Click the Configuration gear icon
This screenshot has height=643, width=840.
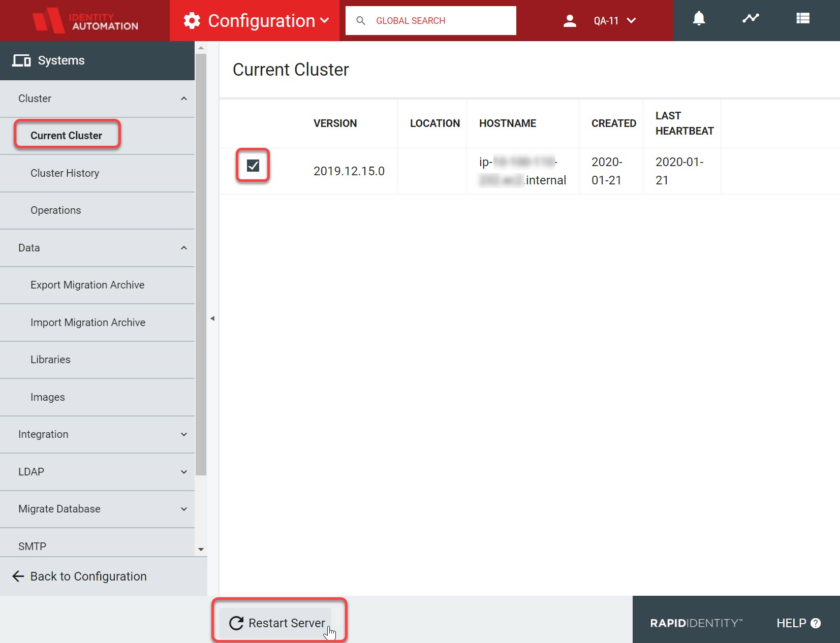tap(192, 21)
